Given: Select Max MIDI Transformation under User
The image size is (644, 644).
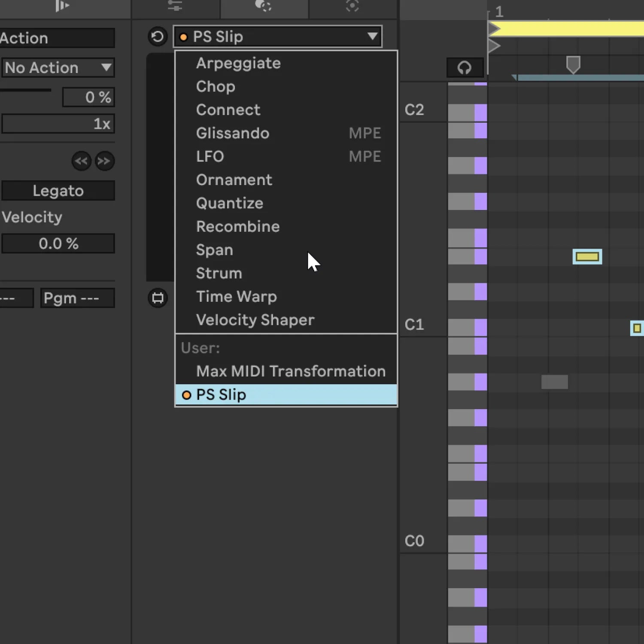Looking at the screenshot, I should point(290,371).
